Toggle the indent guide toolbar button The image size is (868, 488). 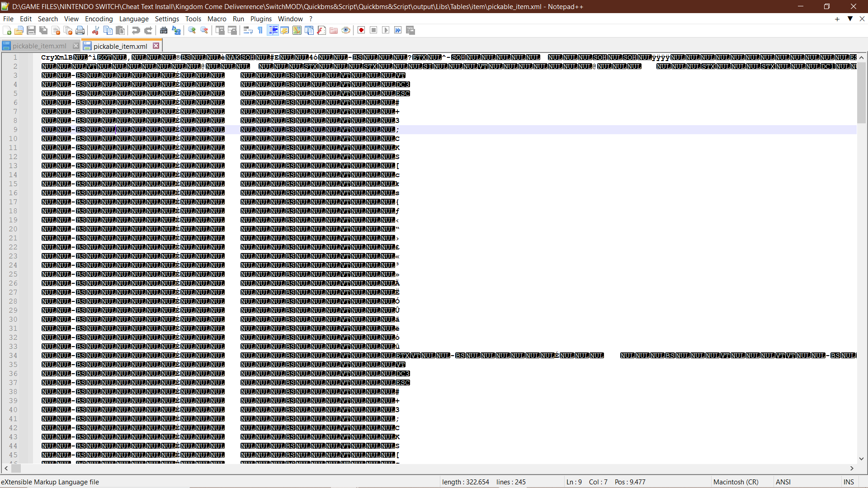273,30
